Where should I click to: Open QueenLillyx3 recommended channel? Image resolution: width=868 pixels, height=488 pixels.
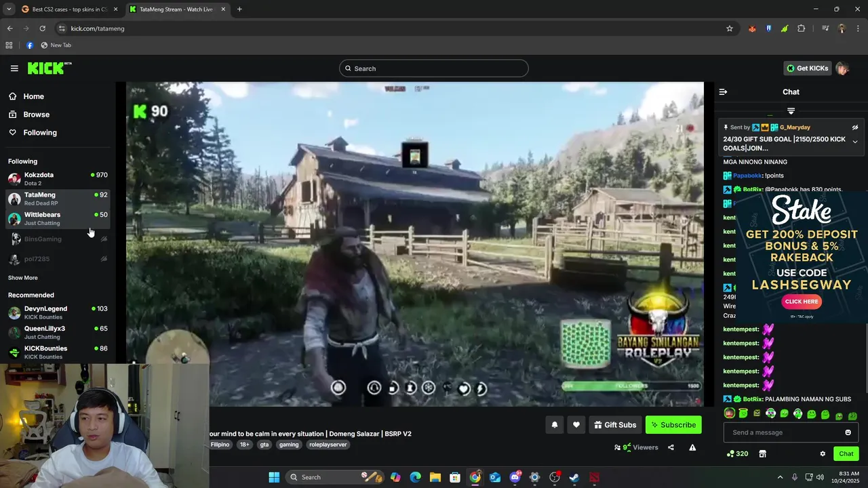(58, 332)
